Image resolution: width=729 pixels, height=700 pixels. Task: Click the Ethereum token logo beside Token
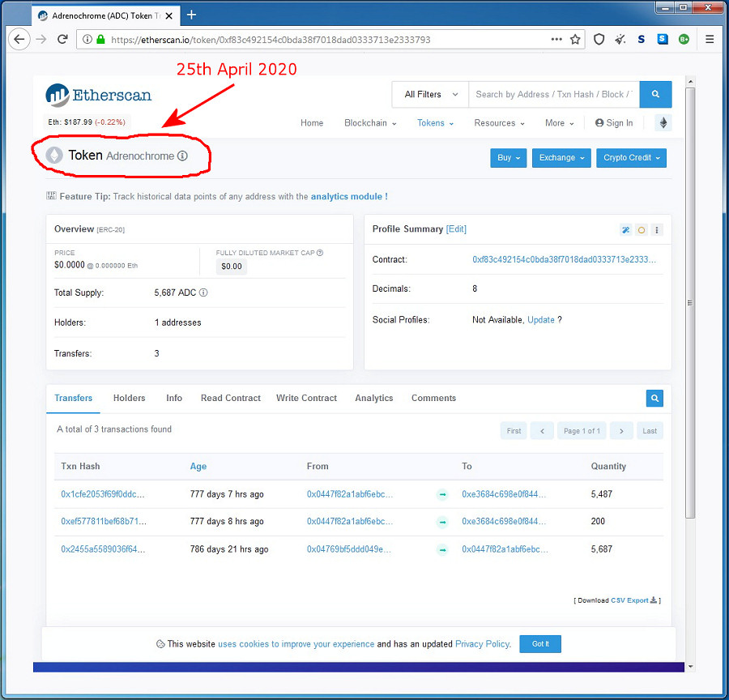[x=54, y=156]
